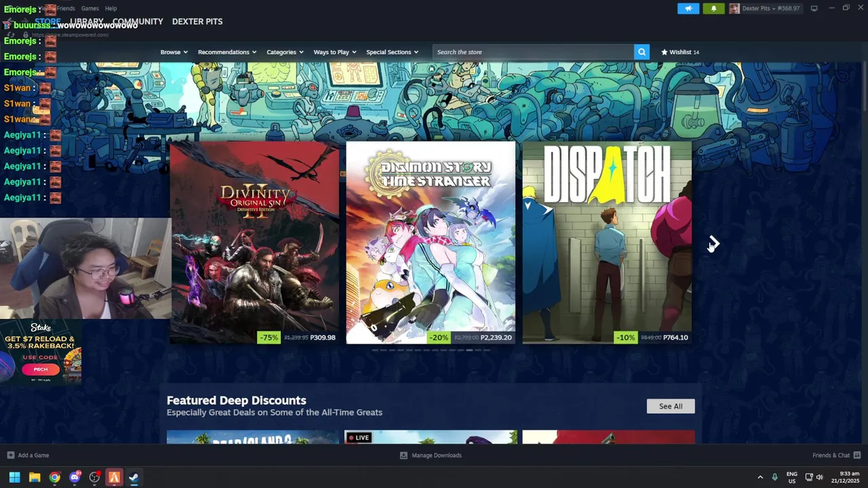Click Add a Game text
The height and width of the screenshot is (488, 868).
[x=33, y=455]
